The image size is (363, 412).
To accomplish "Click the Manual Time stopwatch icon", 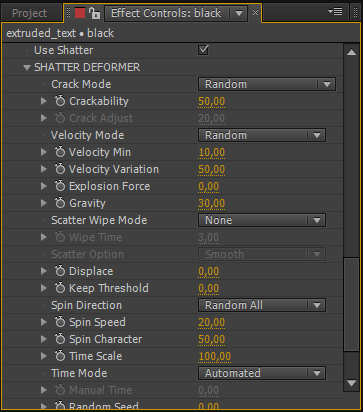I will 60,390.
